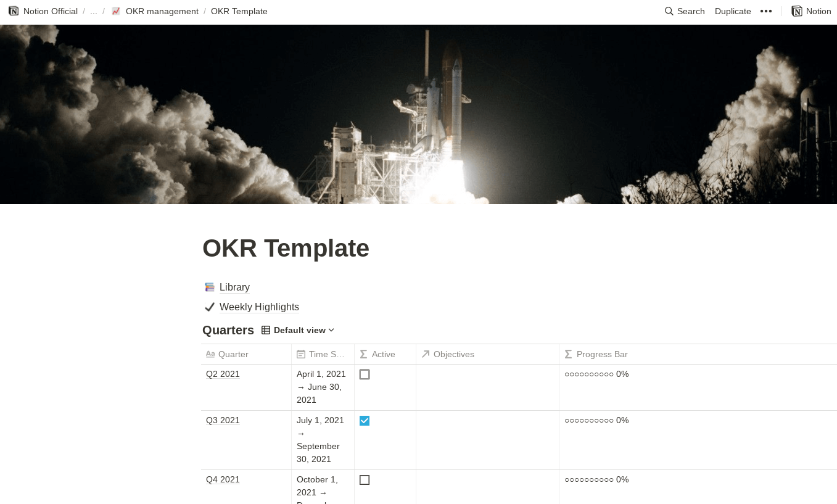Click the table view icon beside Default view
The image size is (837, 504).
266,330
